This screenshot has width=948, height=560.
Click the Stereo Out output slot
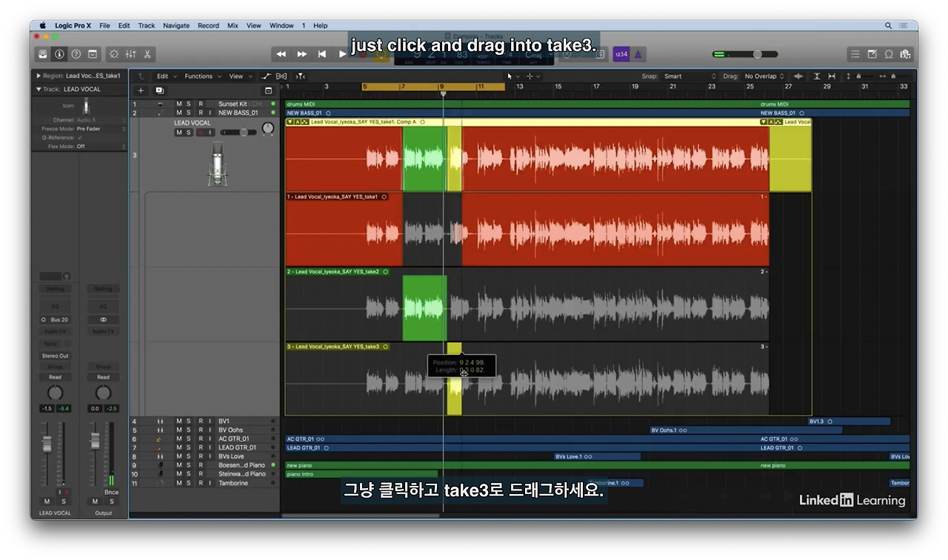[x=56, y=356]
